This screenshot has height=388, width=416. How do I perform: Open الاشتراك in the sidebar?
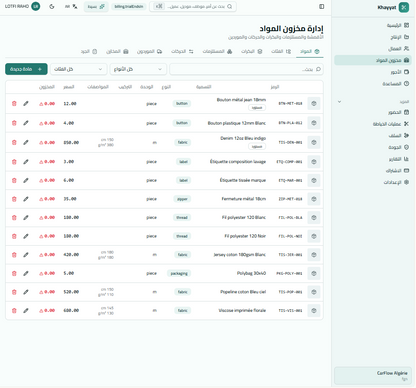click(x=373, y=171)
